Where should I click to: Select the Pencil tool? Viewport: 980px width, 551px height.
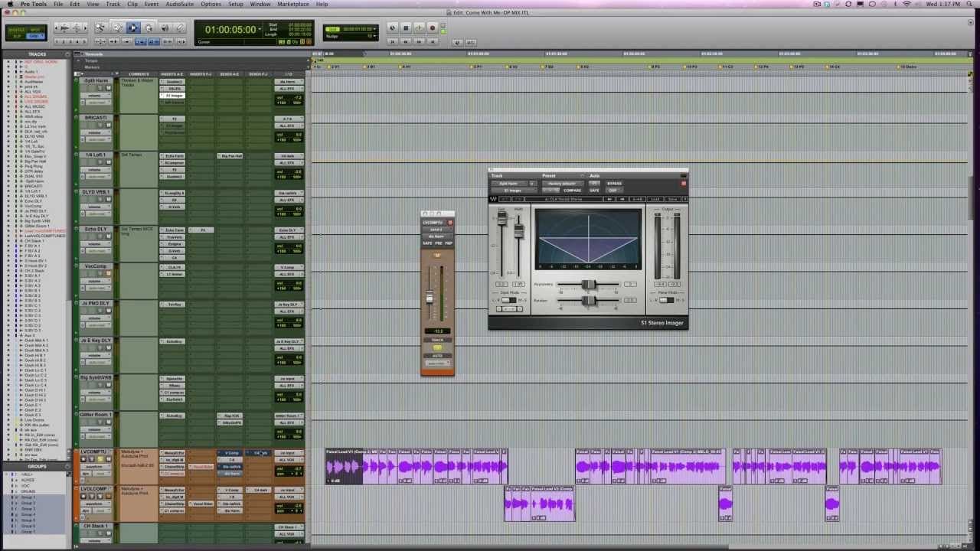180,28
